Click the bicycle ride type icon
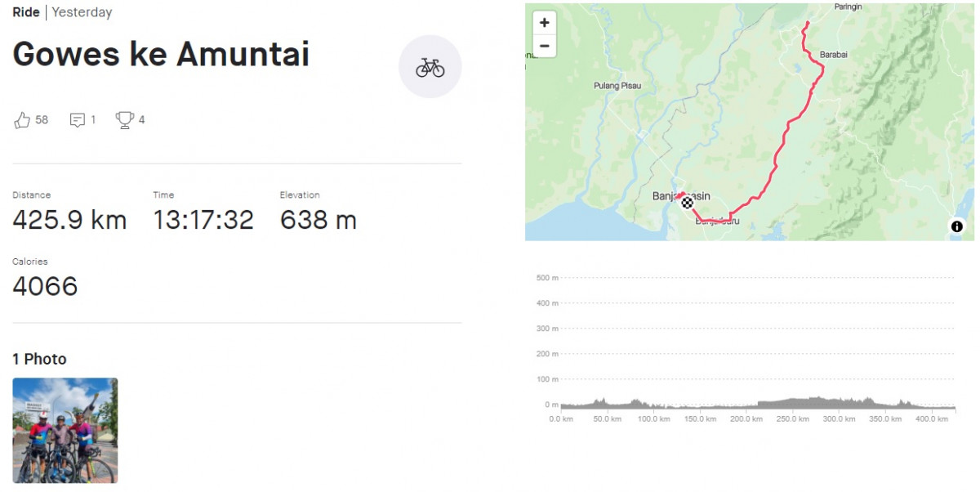980x492 pixels. click(x=430, y=67)
